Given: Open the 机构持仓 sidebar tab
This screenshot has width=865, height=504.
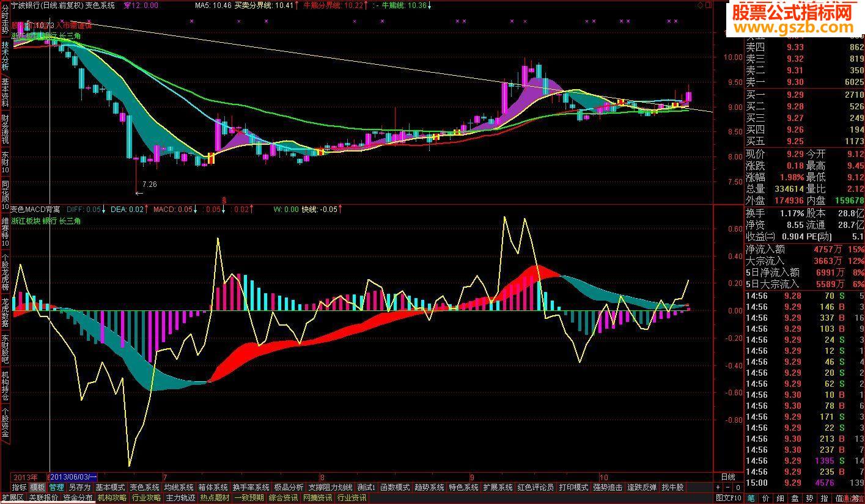Looking at the screenshot, I should (5, 385).
